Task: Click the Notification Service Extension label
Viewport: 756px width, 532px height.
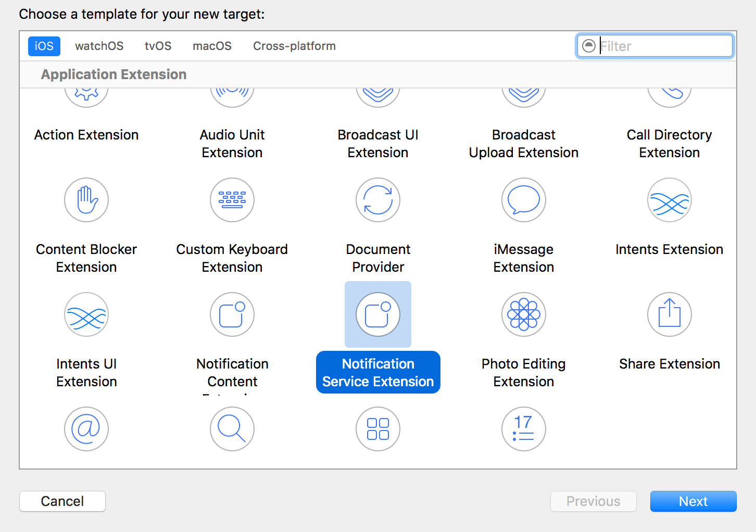Action: (378, 372)
